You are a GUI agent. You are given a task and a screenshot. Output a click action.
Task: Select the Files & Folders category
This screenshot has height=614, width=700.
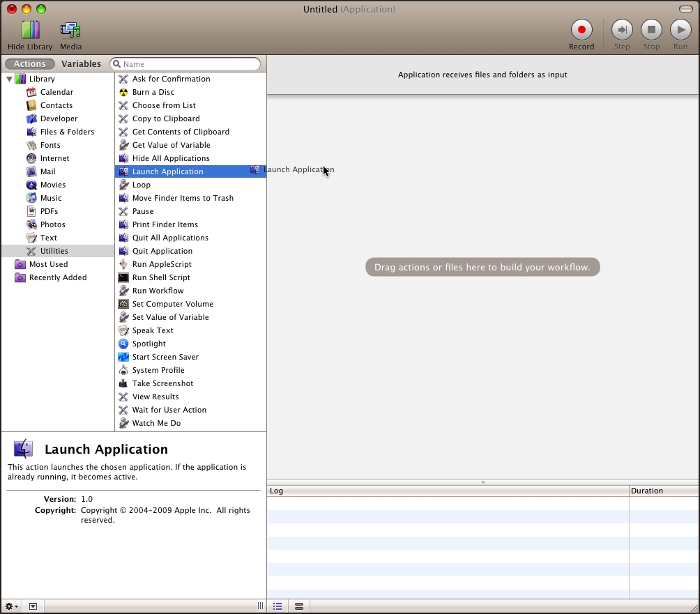click(x=67, y=132)
